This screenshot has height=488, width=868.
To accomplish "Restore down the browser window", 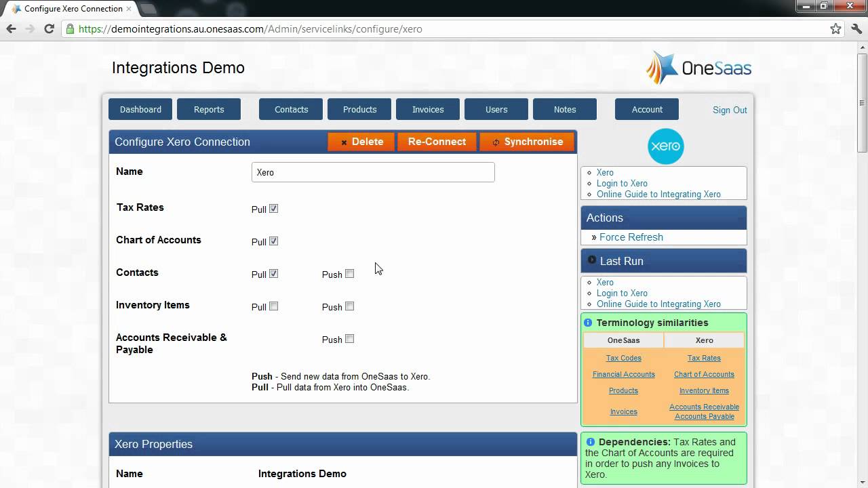I will 824,6.
